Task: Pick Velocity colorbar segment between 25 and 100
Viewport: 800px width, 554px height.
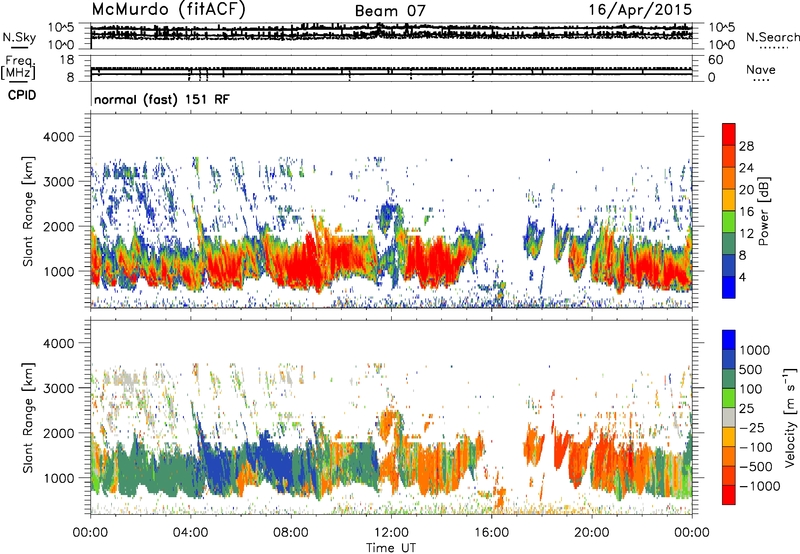Action: (x=729, y=398)
